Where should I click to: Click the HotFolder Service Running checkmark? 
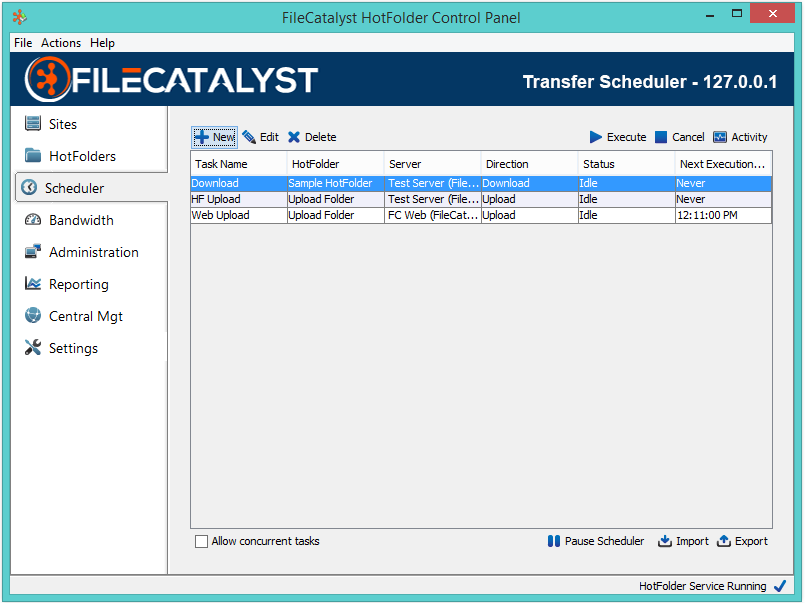pos(781,586)
